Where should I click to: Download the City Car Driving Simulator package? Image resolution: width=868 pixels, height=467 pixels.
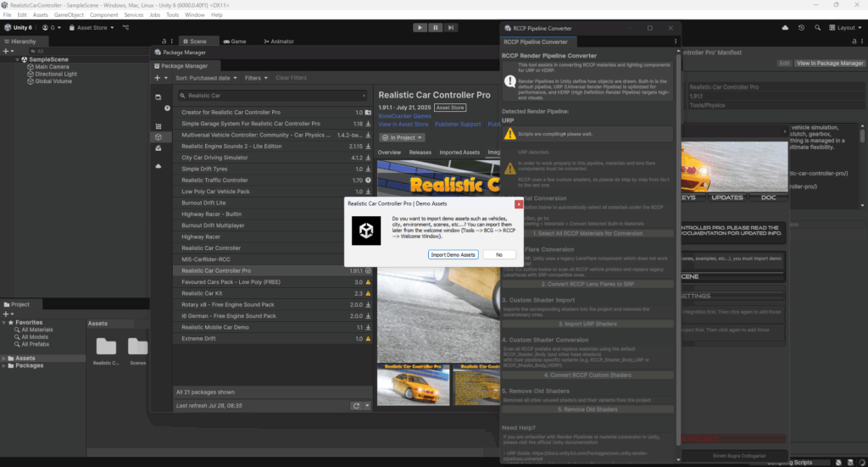click(x=369, y=158)
